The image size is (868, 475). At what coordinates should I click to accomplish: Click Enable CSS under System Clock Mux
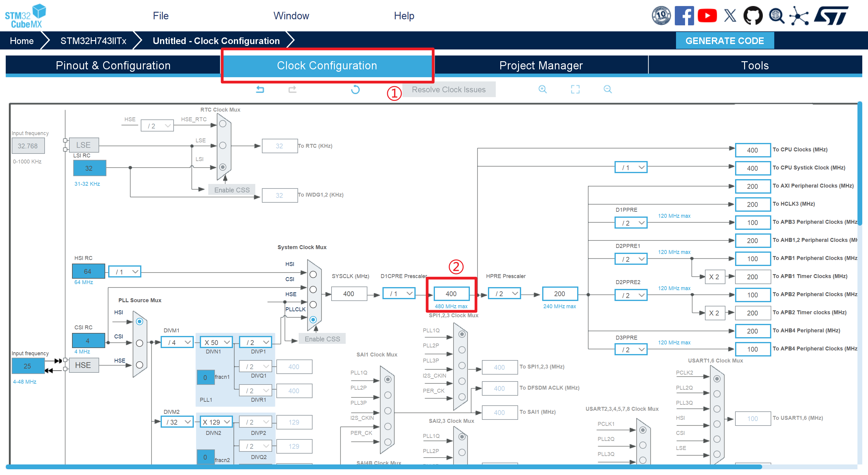322,339
